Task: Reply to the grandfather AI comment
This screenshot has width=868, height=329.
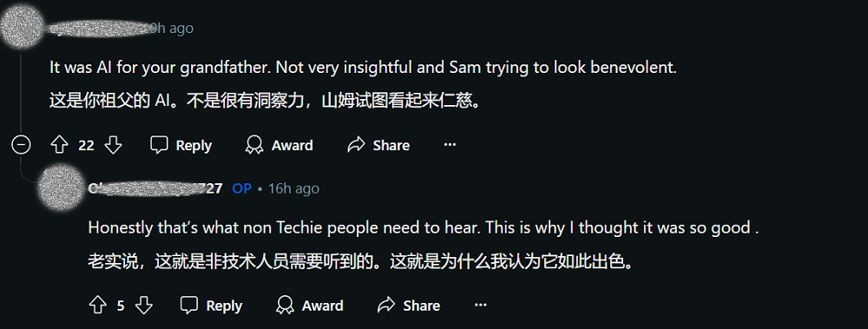Action: click(181, 146)
